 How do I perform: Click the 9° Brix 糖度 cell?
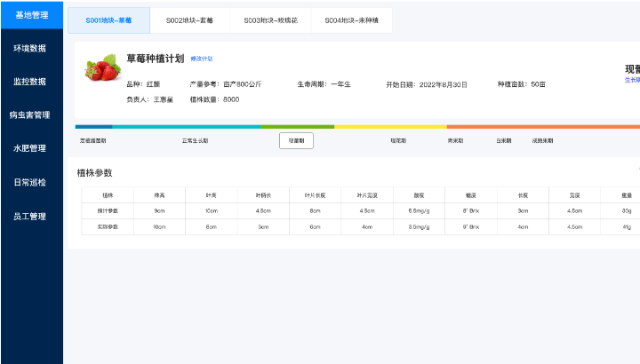(471, 226)
